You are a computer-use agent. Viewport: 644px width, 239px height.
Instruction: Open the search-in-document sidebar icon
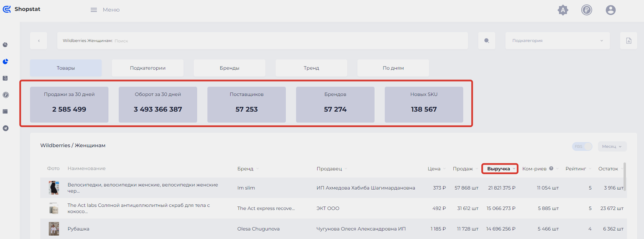(5, 78)
